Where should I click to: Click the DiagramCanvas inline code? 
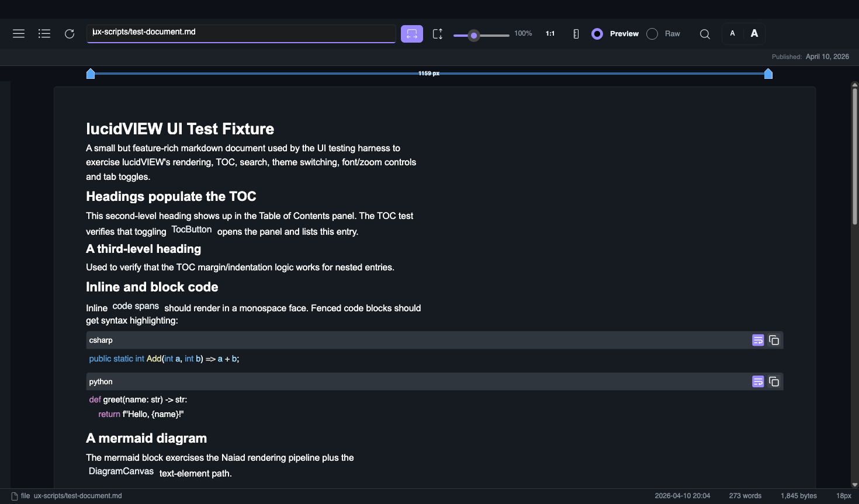pyautogui.click(x=121, y=471)
